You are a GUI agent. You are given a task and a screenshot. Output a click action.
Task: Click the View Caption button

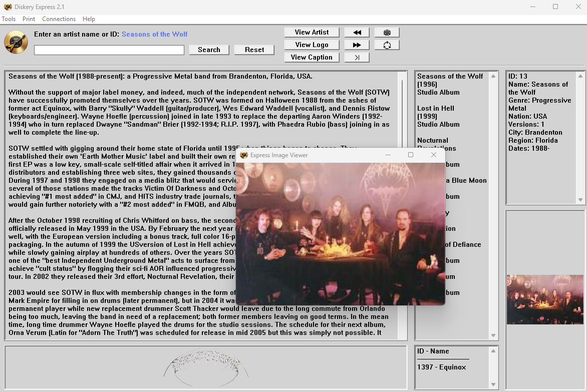pos(312,58)
